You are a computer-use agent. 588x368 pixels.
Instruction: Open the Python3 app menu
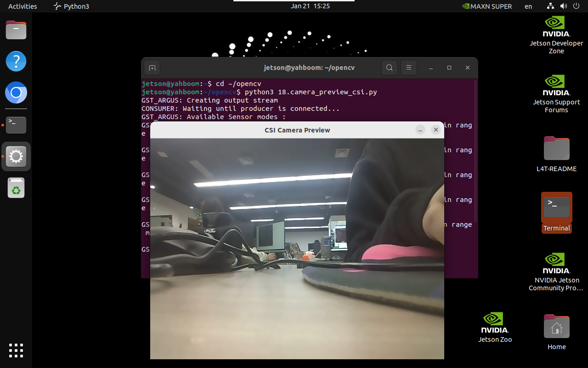pos(71,6)
